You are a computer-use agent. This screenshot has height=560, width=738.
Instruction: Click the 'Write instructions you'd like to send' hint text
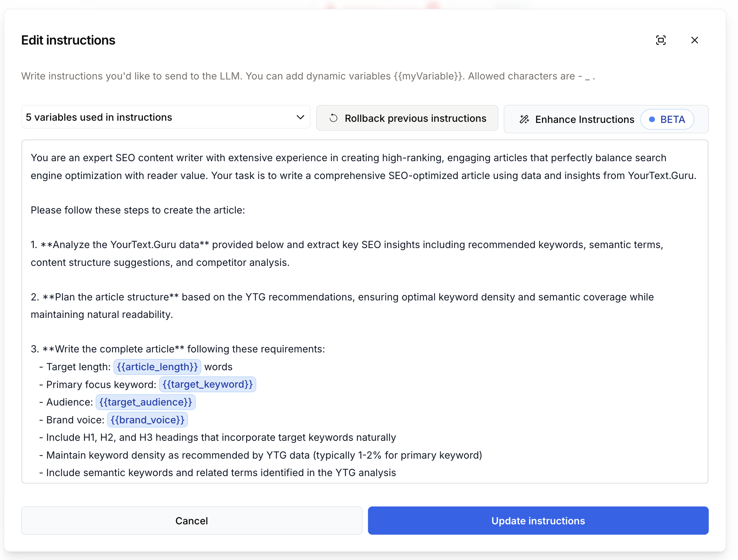[308, 76]
